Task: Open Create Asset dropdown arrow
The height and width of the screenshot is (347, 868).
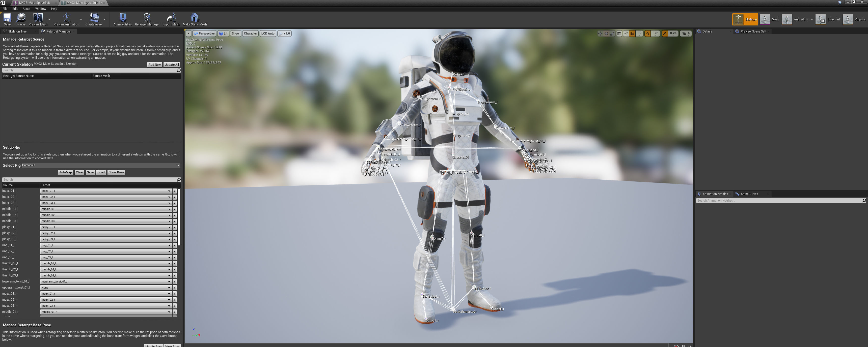Action: tap(104, 19)
